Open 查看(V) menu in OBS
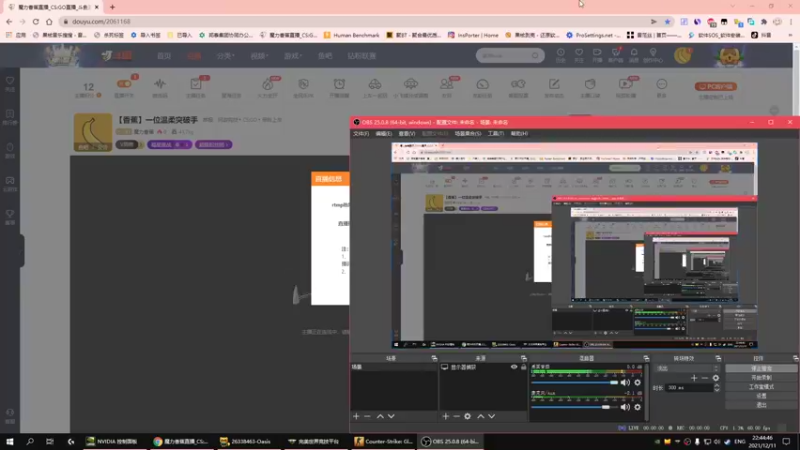The height and width of the screenshot is (450, 800). point(407,134)
